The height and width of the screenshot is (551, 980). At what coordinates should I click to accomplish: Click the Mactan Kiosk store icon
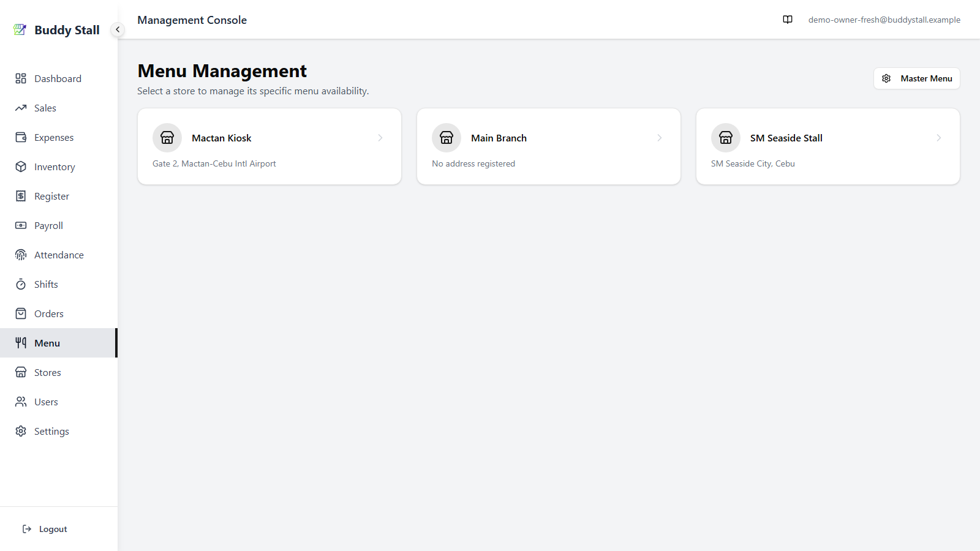[x=167, y=138]
